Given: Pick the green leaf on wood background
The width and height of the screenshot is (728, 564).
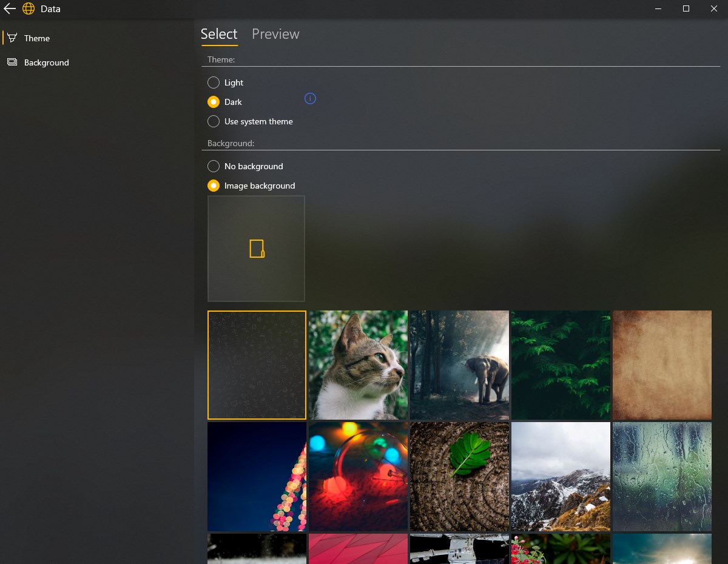Looking at the screenshot, I should [x=459, y=477].
